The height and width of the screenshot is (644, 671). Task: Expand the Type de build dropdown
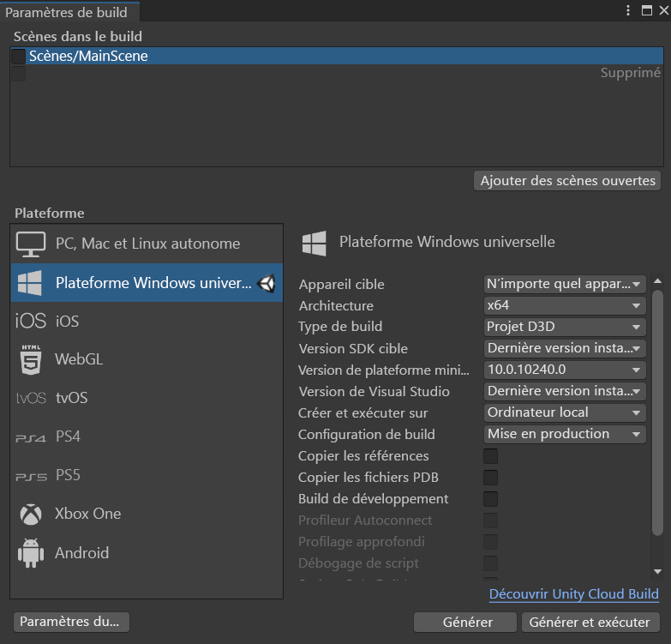[x=564, y=327]
